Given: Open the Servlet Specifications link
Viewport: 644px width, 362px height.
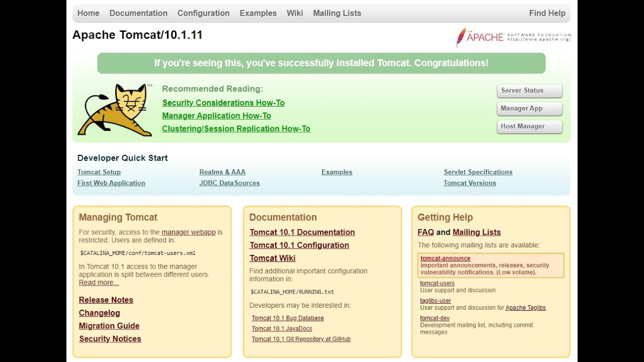Looking at the screenshot, I should 478,172.
